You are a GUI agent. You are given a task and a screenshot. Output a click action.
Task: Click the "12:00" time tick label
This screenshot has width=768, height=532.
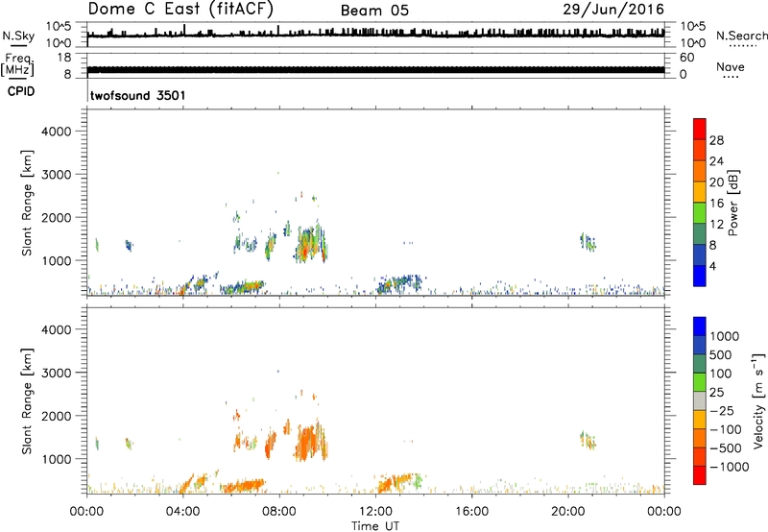(375, 512)
